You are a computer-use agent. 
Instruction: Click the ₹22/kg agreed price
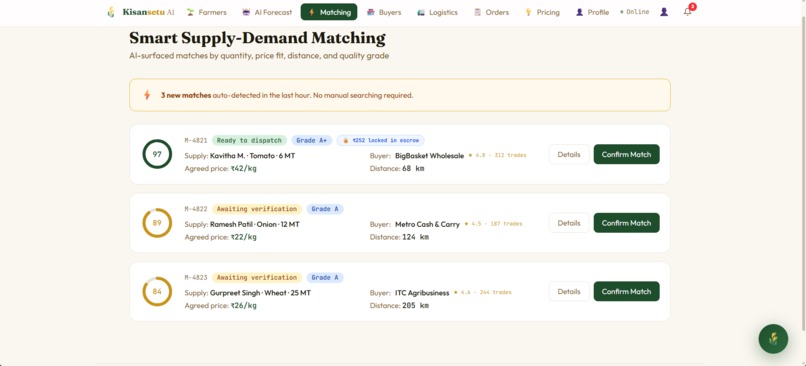[x=243, y=237]
